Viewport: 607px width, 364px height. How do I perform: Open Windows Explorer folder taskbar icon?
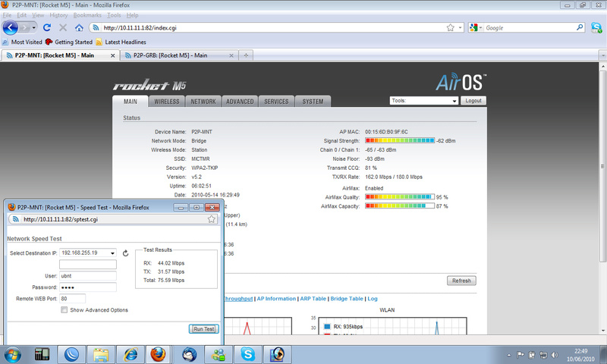click(x=101, y=355)
